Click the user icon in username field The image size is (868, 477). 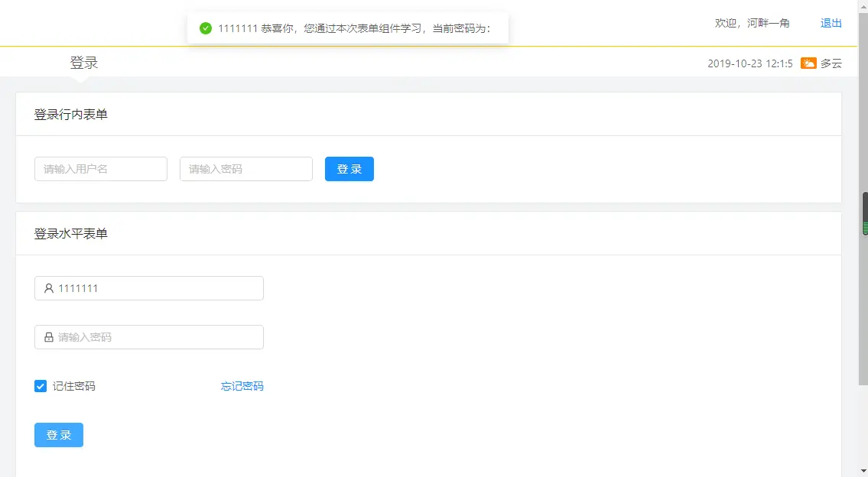coord(49,288)
